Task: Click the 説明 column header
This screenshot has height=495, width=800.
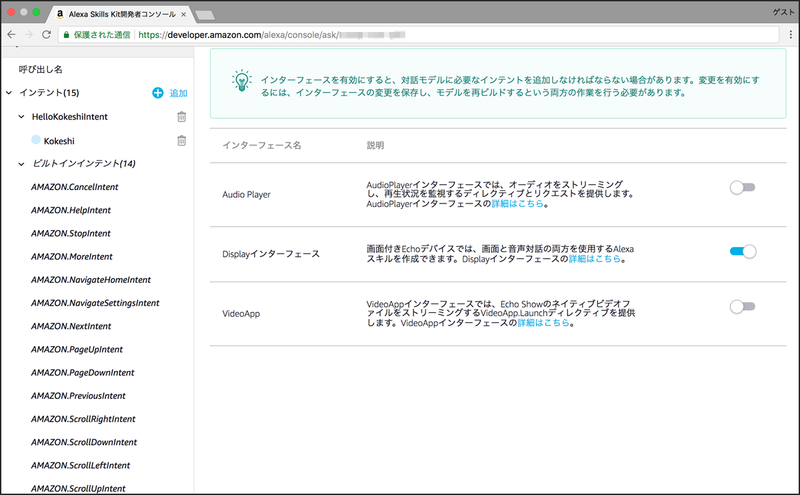Action: tap(375, 145)
